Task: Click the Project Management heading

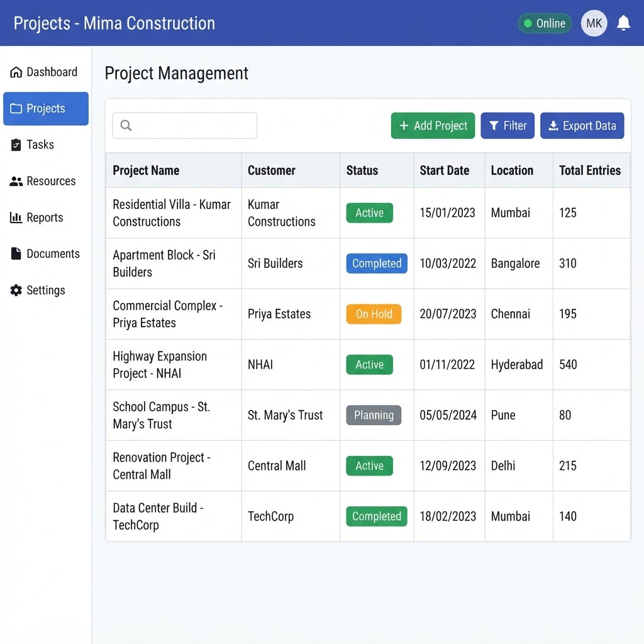Action: 177,74
